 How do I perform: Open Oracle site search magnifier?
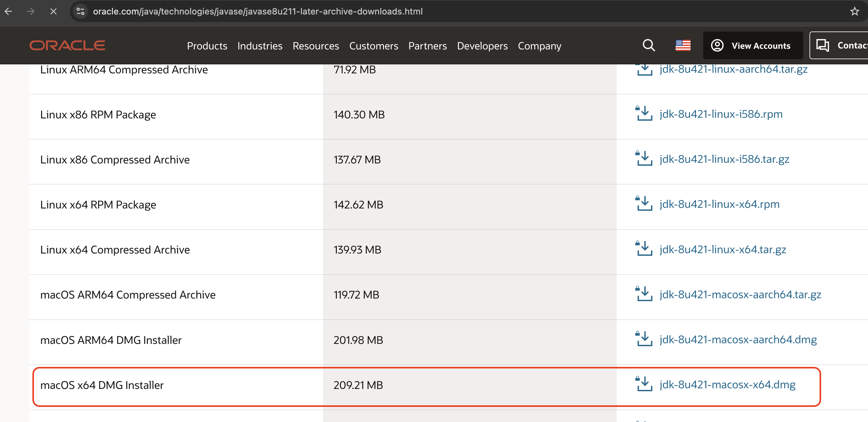pyautogui.click(x=648, y=46)
